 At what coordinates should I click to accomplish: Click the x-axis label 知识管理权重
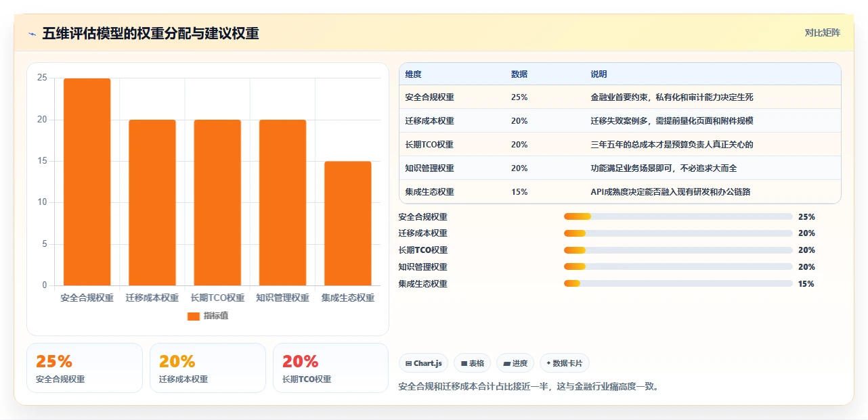(282, 298)
